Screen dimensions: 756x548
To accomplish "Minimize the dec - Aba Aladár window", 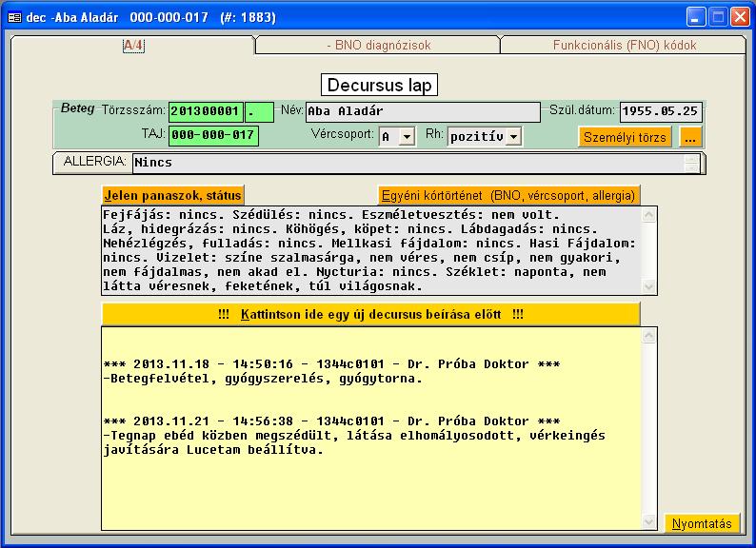I will click(x=696, y=16).
